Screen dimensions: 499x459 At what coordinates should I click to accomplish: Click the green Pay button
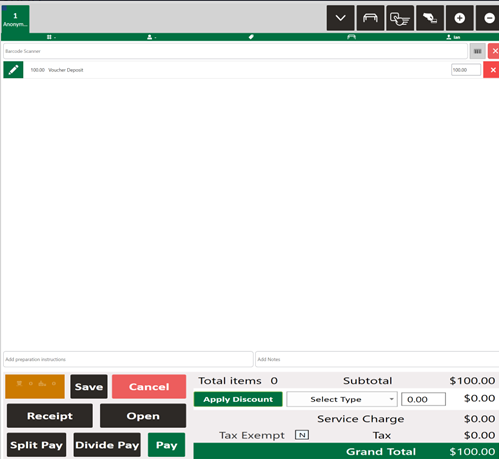(166, 445)
